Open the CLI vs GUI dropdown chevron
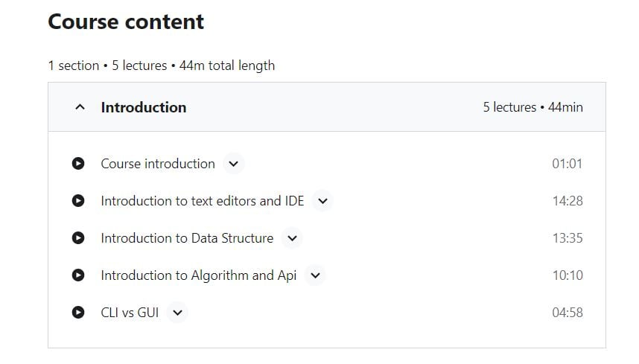Screen dimensions: 639x364 (178, 313)
